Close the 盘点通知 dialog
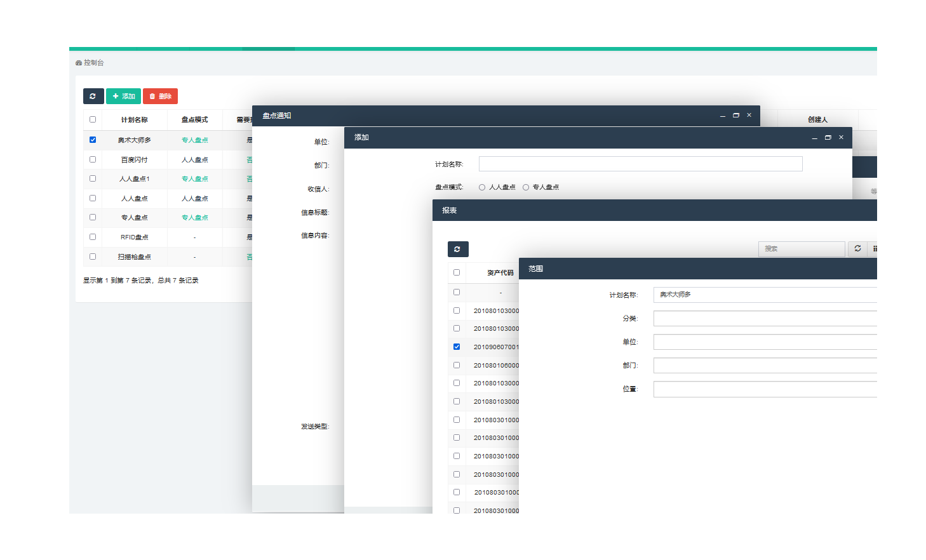 (749, 116)
